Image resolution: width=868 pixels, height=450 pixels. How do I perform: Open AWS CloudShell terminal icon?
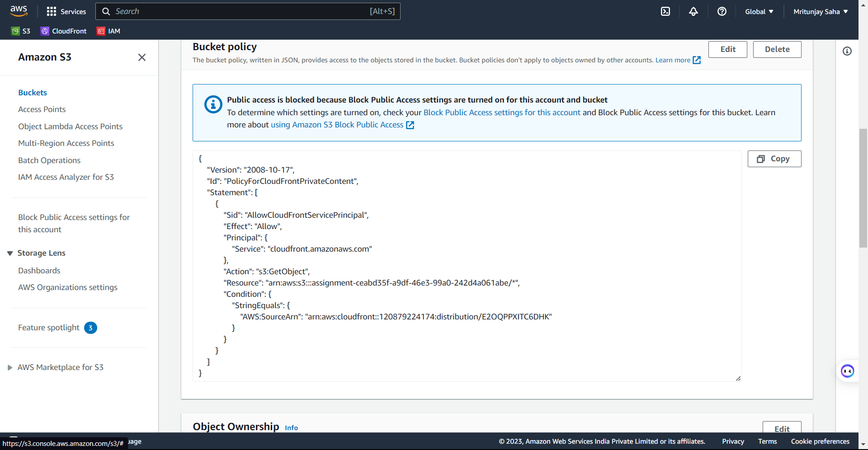tap(665, 11)
